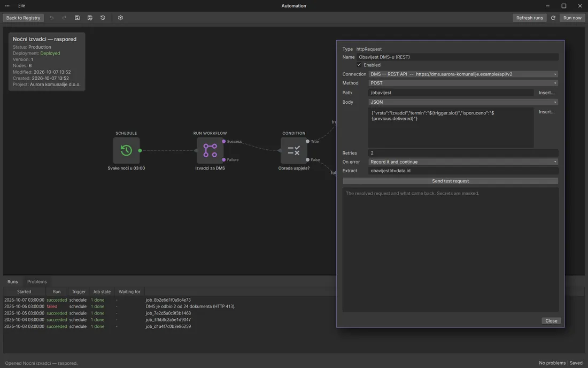
Task: Click the Back to Registry button
Action: (x=23, y=18)
